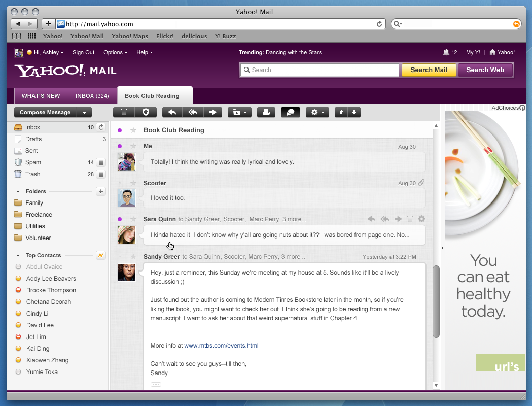Sign Out of Yahoo Mail

coord(84,52)
